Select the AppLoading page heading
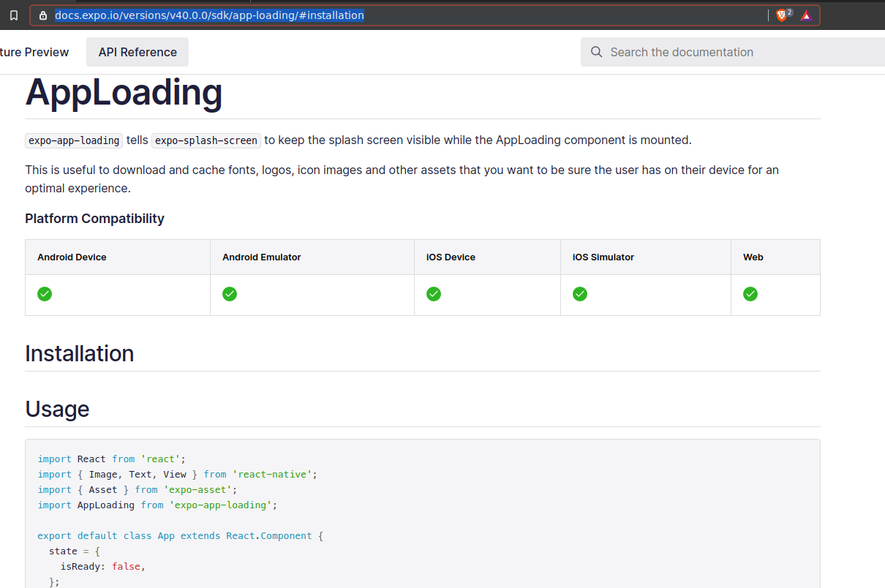The width and height of the screenshot is (885, 588). 124,93
